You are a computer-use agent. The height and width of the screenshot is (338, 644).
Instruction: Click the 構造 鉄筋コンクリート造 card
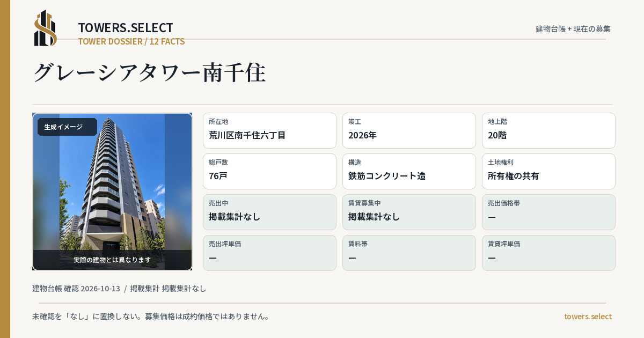409,171
